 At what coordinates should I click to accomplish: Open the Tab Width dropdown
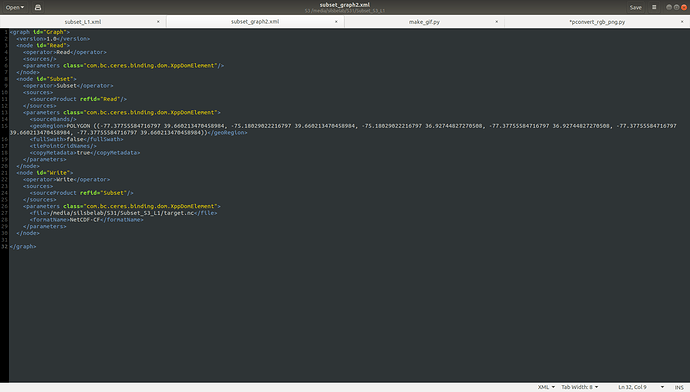coord(580,387)
